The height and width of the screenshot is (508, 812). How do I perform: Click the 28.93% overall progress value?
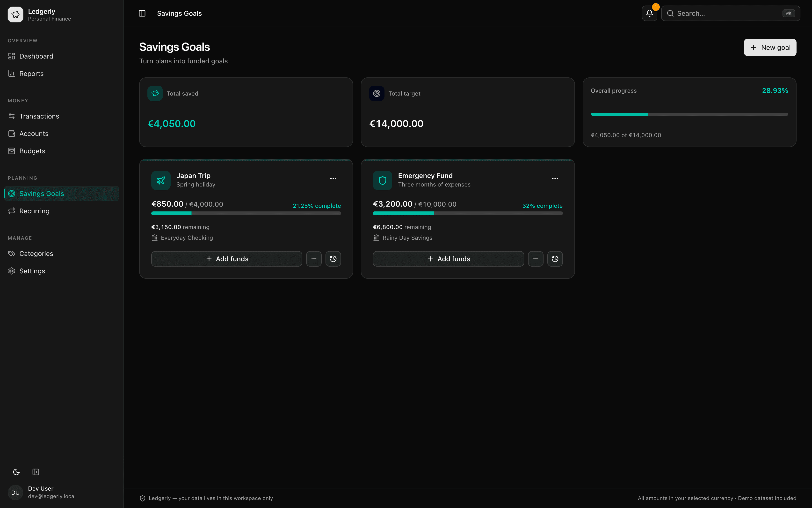(x=775, y=91)
